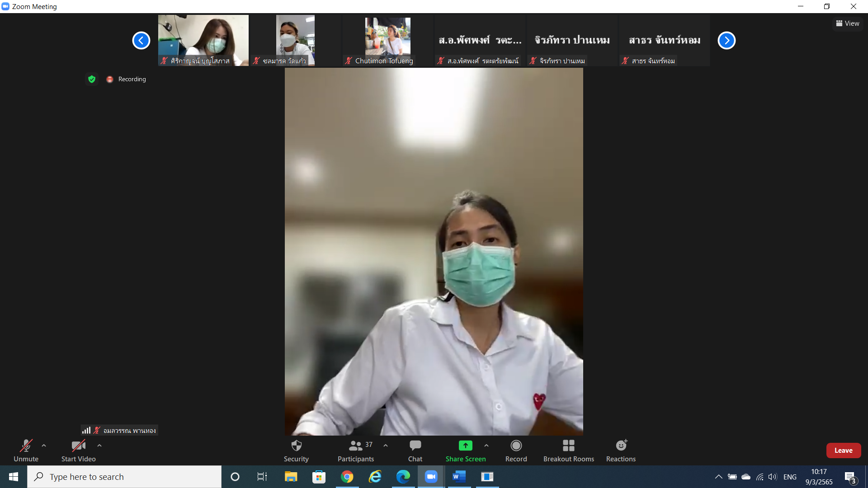Screen dimensions: 868x488
Task: Click the taskbar search box
Action: click(124, 477)
